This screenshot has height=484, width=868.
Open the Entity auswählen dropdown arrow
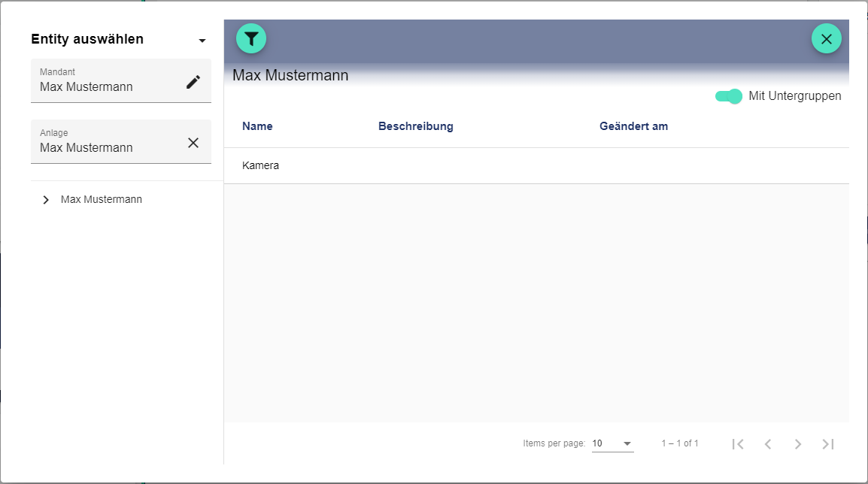tap(202, 41)
